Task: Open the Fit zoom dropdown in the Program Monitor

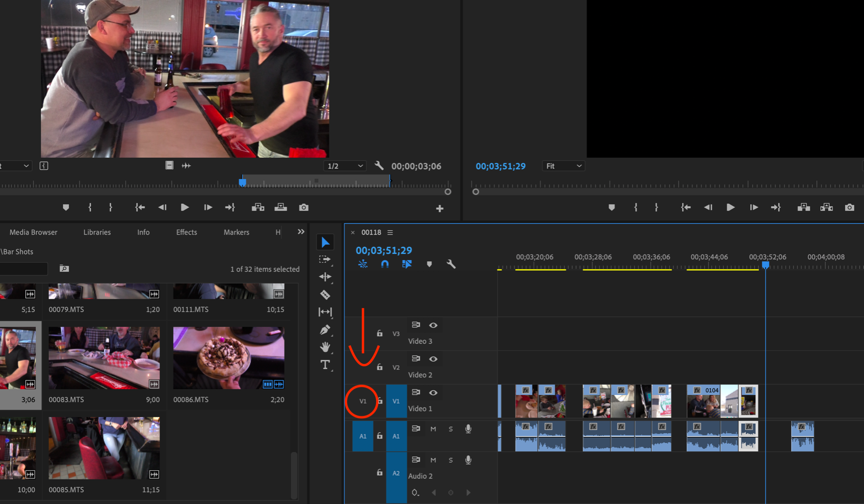Action: point(563,166)
